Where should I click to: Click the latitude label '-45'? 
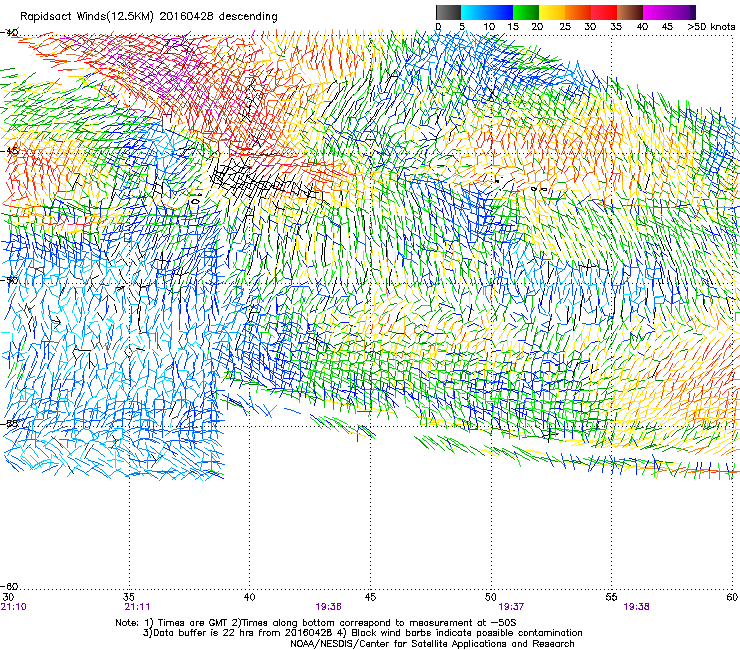(9, 151)
